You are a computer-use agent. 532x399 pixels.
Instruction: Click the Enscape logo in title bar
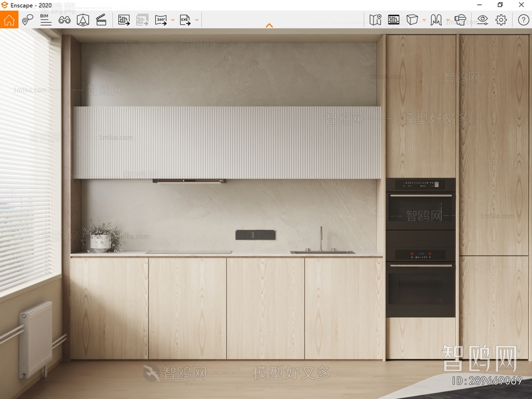point(5,5)
